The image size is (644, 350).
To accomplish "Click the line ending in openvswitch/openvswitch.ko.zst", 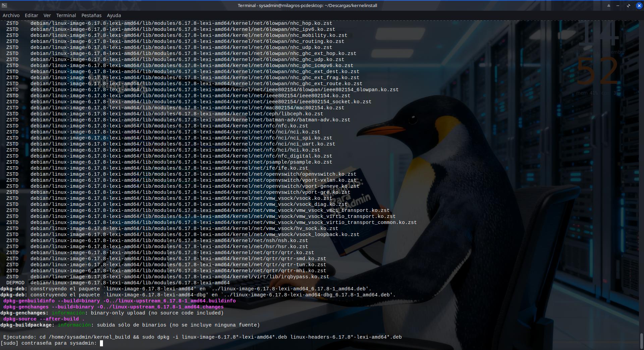I will click(x=181, y=174).
